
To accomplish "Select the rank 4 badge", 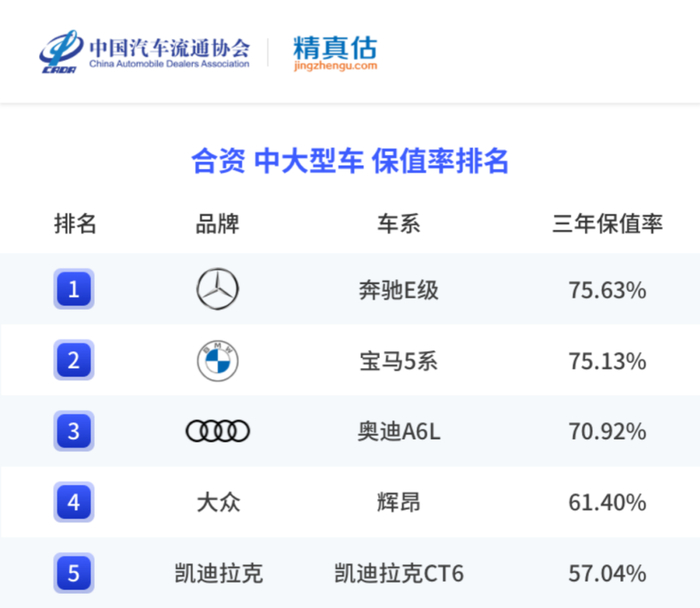I will 74,502.
